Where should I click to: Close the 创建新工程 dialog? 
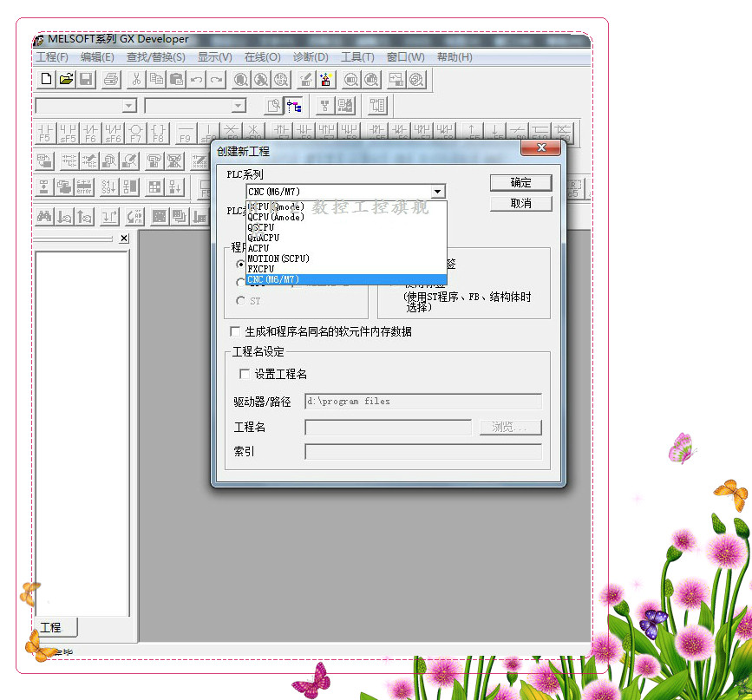[540, 147]
